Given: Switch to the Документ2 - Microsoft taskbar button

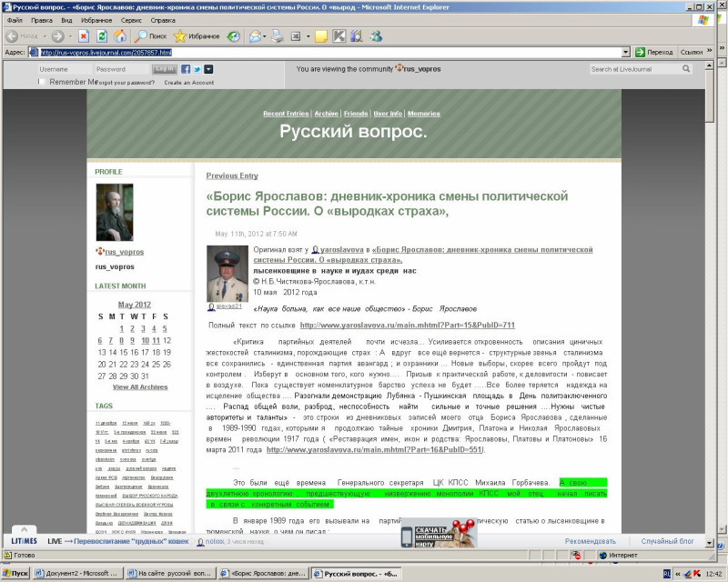Looking at the screenshot, I should click(x=77, y=574).
